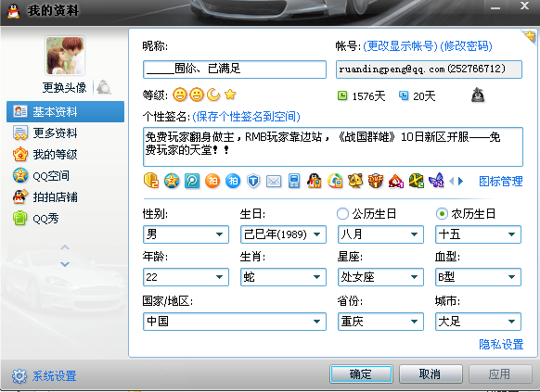The width and height of the screenshot is (540, 392).
Task: Open the 星座 dropdown showing 处女座
Action: pyautogui.click(x=381, y=277)
